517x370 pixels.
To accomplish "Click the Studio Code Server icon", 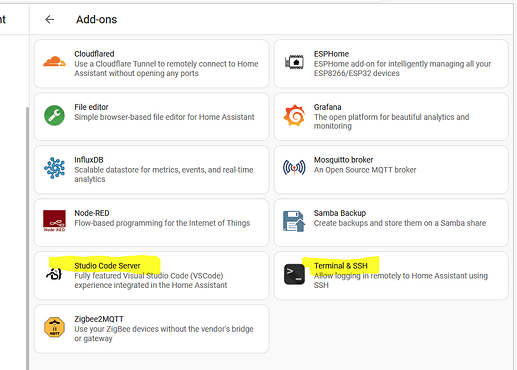I will point(54,274).
